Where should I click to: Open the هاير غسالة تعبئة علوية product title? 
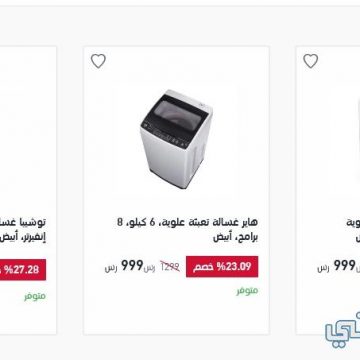pos(187,230)
